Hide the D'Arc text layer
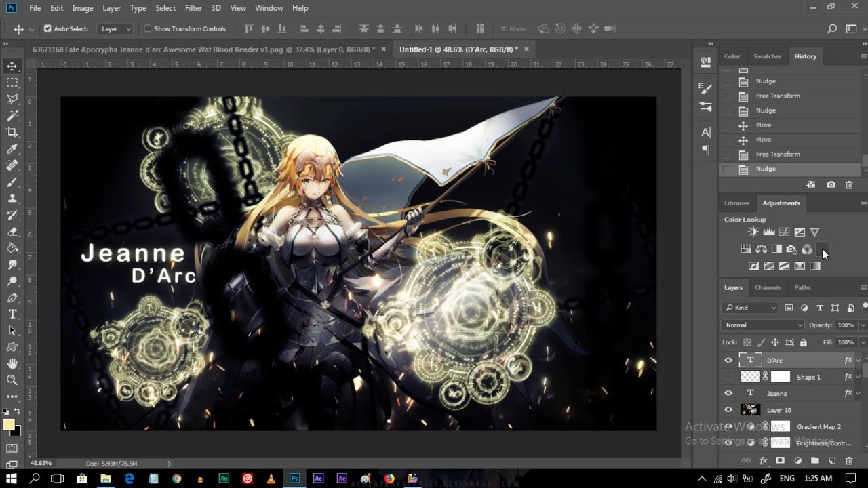Screen dimensions: 868x488 (728, 361)
